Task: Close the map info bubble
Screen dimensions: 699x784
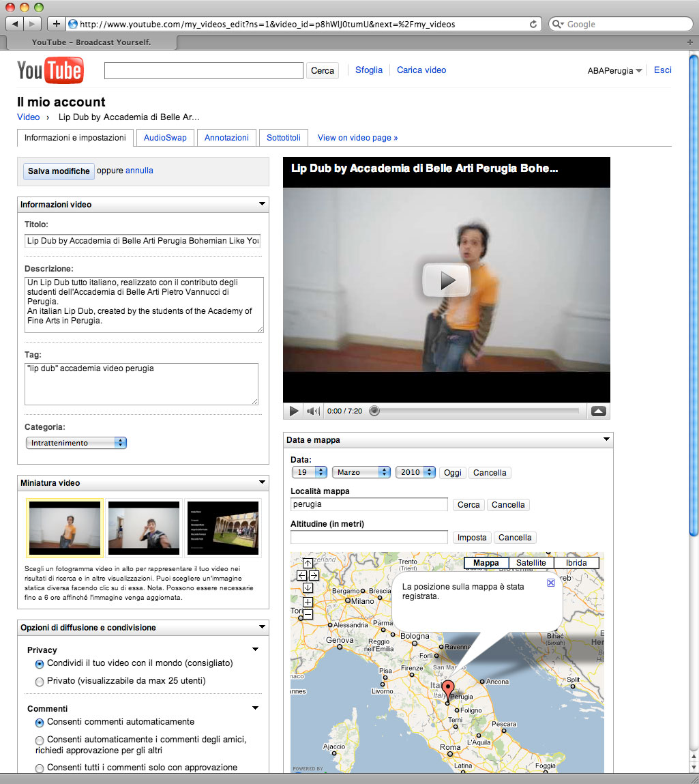Action: coord(550,583)
